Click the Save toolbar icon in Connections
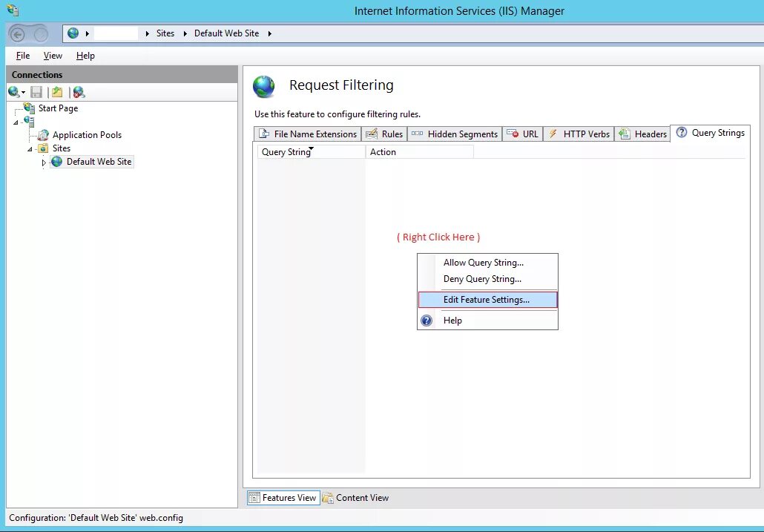The image size is (764, 532). point(36,91)
